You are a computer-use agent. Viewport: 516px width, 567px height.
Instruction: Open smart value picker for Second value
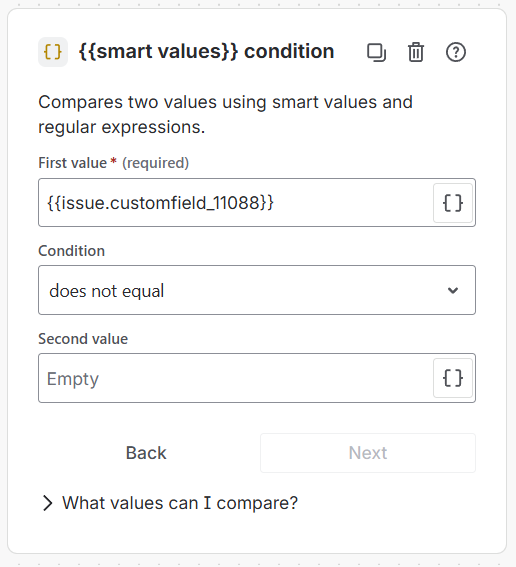coord(453,378)
